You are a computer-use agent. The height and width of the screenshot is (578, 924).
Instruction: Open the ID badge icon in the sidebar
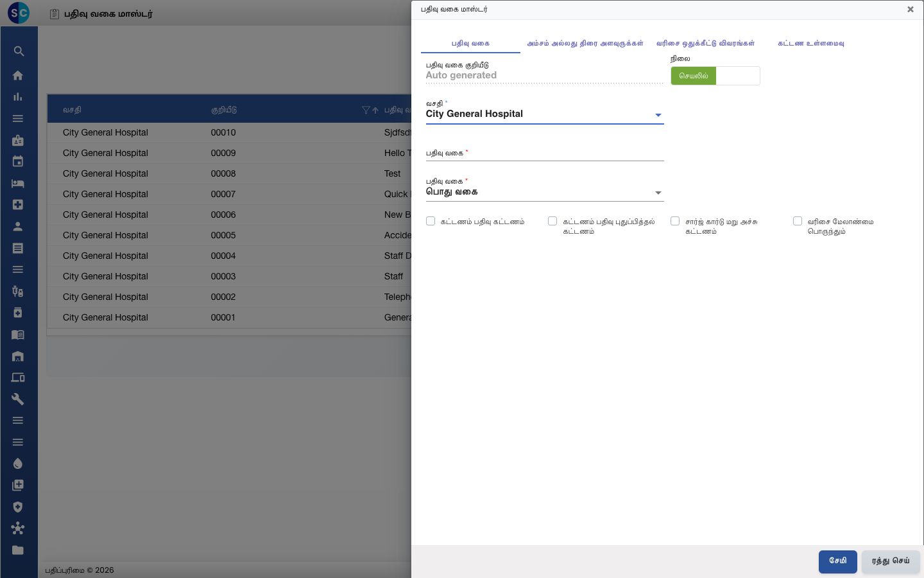coord(18,140)
